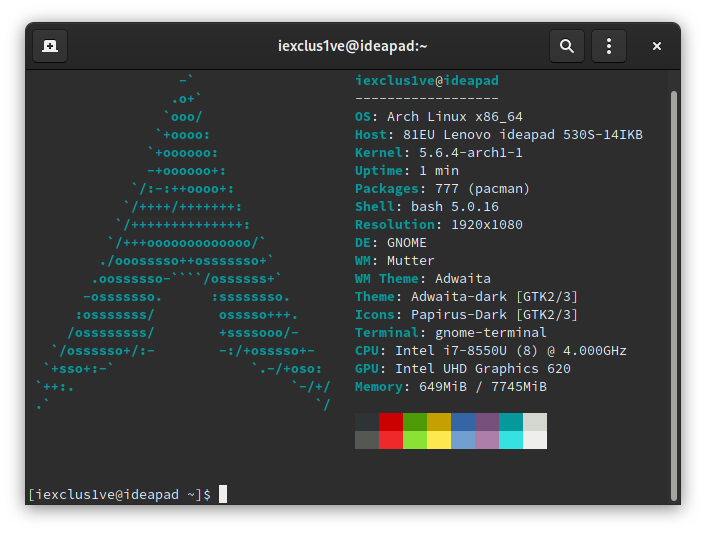This screenshot has width=706, height=533.
Task: Click the WM line Mutter
Action: (x=395, y=261)
